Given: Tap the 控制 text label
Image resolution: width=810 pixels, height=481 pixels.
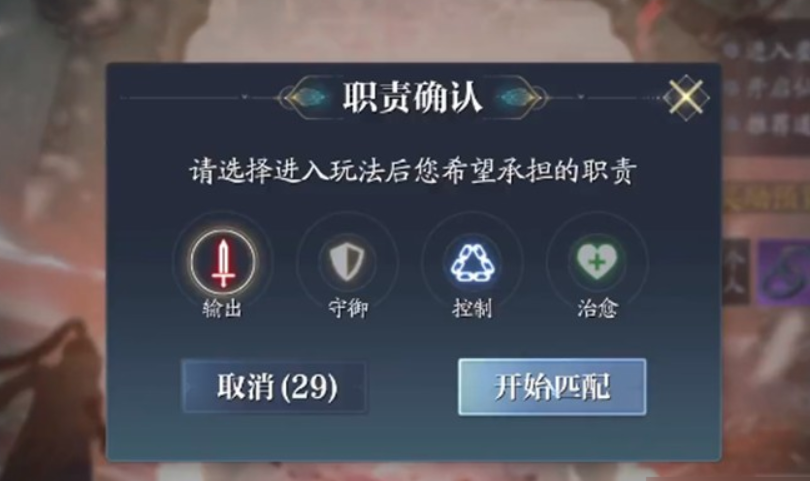Looking at the screenshot, I should click(472, 309).
